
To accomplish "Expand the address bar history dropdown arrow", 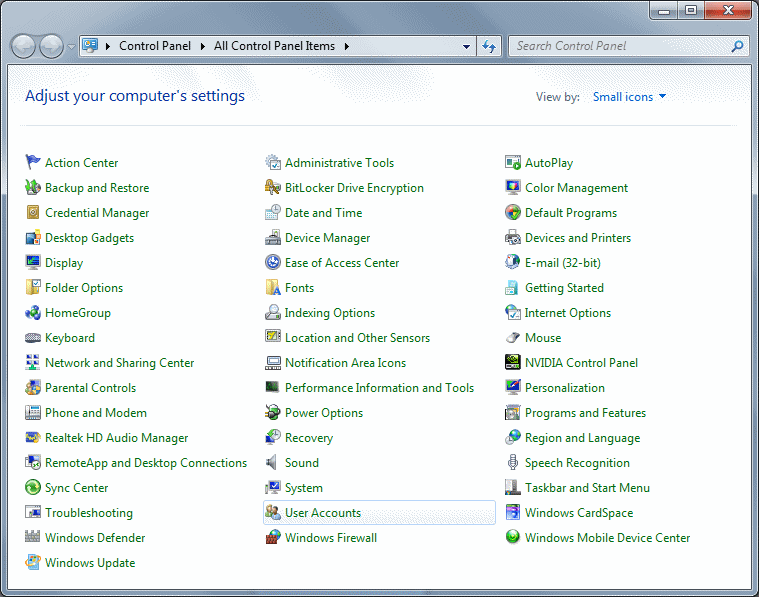I will click(466, 46).
